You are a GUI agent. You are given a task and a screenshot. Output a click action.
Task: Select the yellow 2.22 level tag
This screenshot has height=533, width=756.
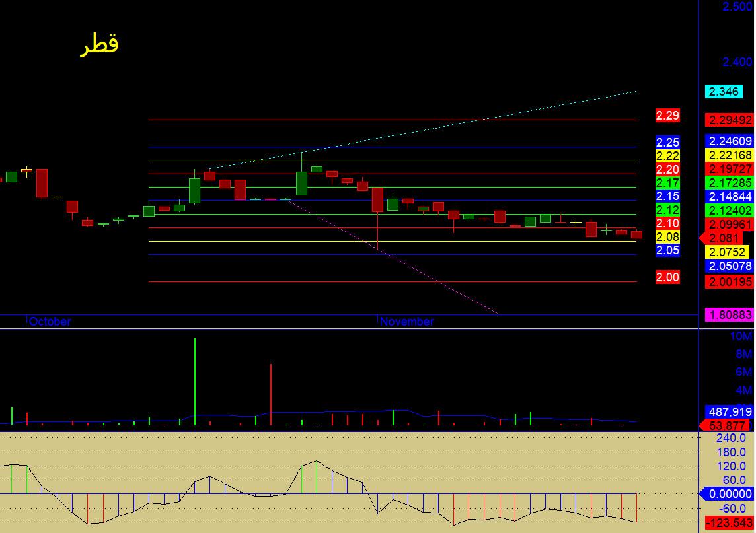pos(667,156)
